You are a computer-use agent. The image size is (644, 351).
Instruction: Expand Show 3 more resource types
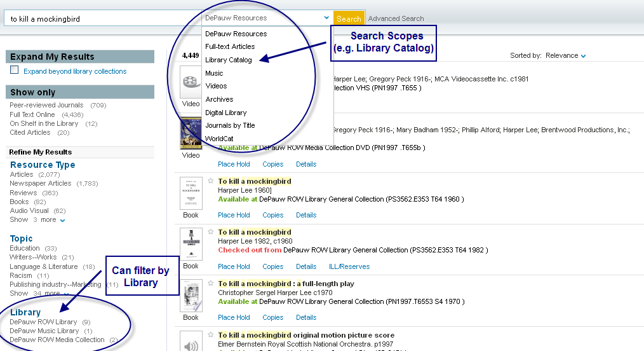(x=37, y=220)
